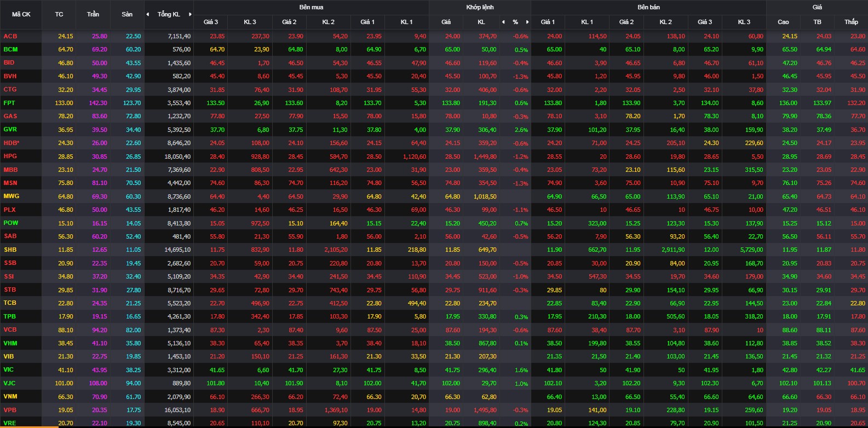Pick the VIC ticker symbol
Screen dimensions: 868x428
click(9, 369)
